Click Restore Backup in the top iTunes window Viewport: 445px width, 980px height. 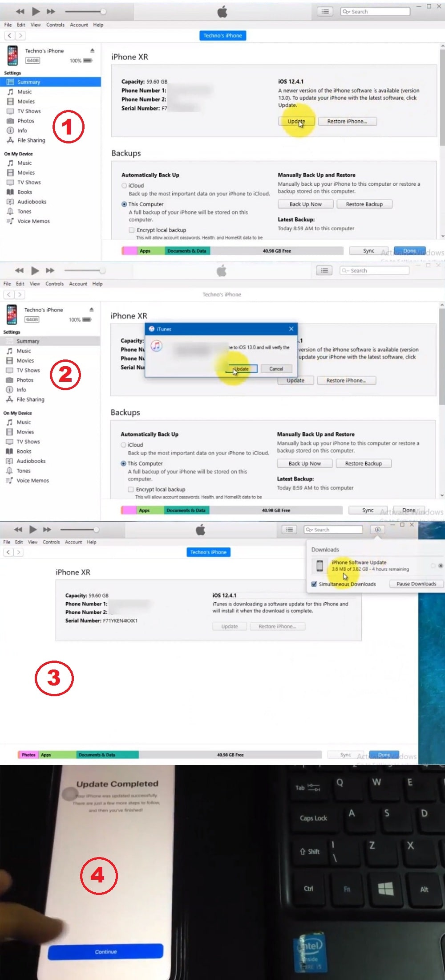[x=364, y=204]
